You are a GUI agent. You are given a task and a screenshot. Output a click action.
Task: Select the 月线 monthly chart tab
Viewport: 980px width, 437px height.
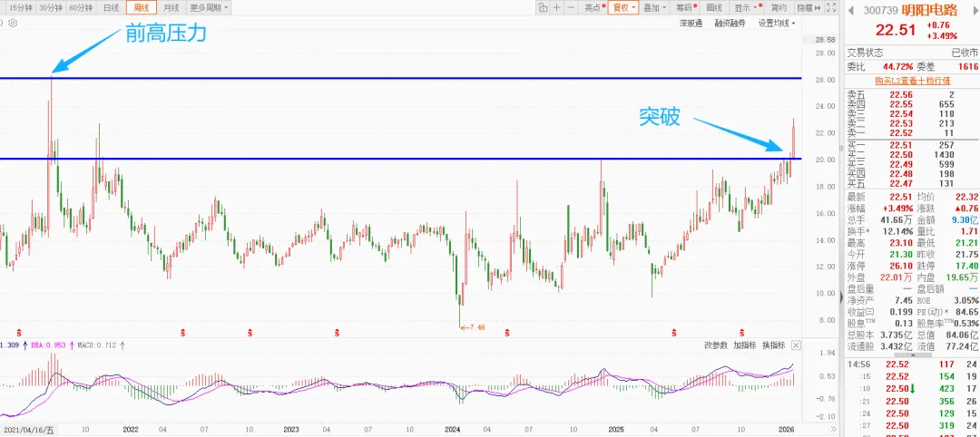pos(171,8)
